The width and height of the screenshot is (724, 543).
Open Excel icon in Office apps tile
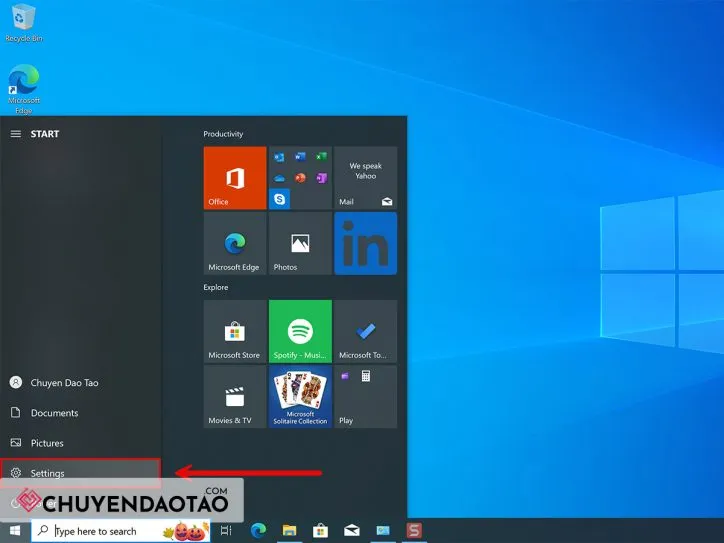tap(321, 157)
